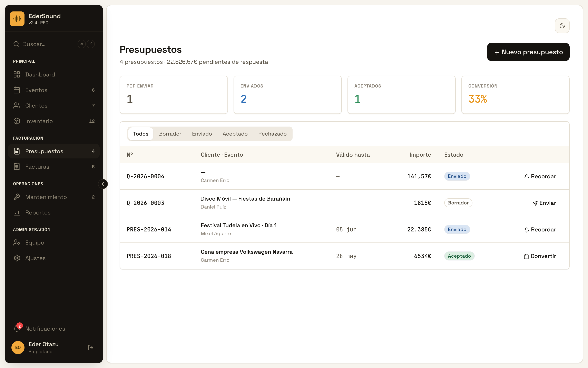Select the Todos tab
Viewport: 588px width, 368px height.
(x=141, y=134)
